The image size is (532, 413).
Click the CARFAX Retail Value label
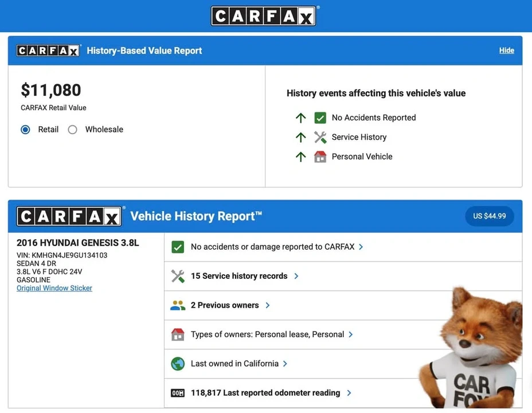54,108
